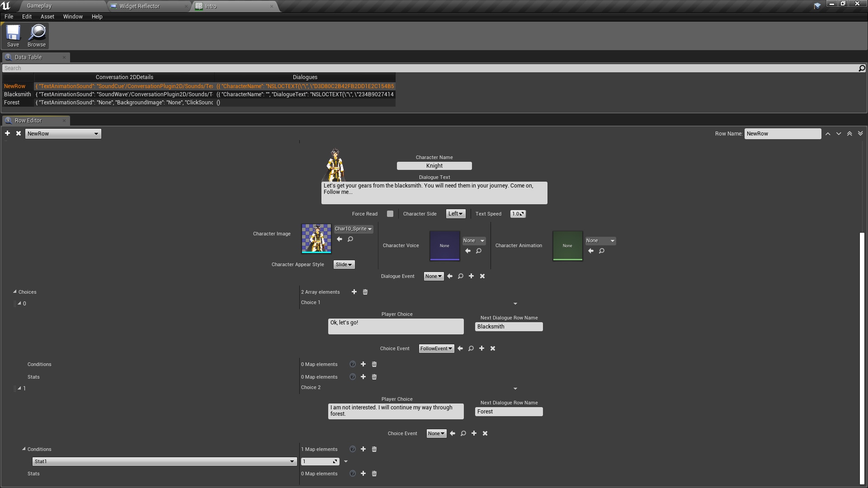
Task: Clear the Dialogue Event with X icon
Action: coord(482,276)
